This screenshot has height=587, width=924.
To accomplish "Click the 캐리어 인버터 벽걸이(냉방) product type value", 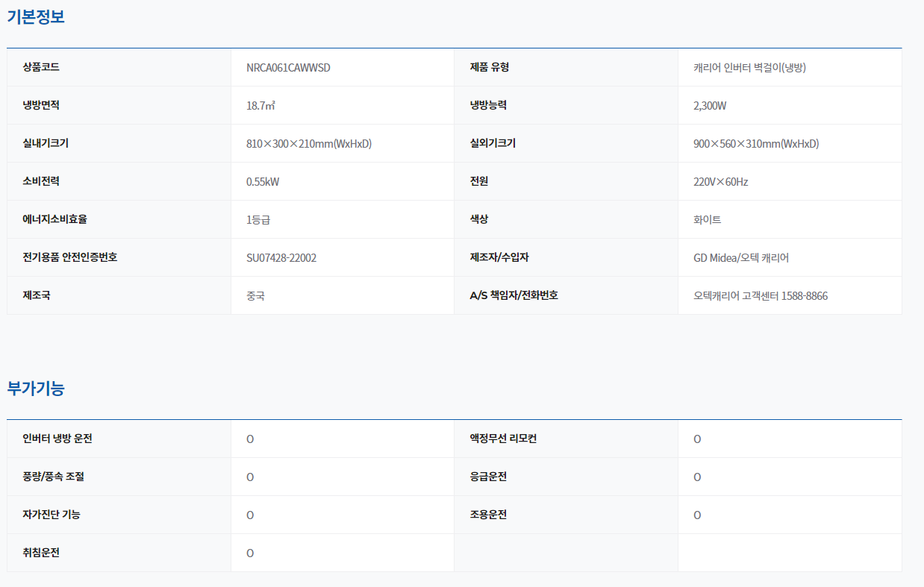I will coord(749,68).
